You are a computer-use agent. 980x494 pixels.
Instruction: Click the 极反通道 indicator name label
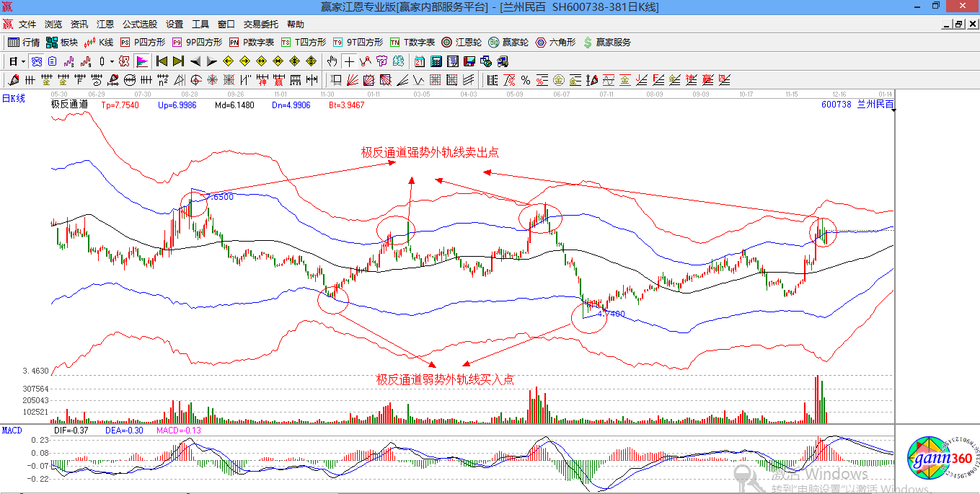pyautogui.click(x=69, y=105)
